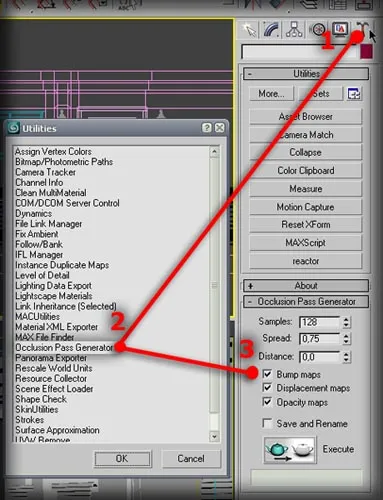383x500 pixels.
Task: Select Fix Ambient in the list
Action: [x=37, y=234]
